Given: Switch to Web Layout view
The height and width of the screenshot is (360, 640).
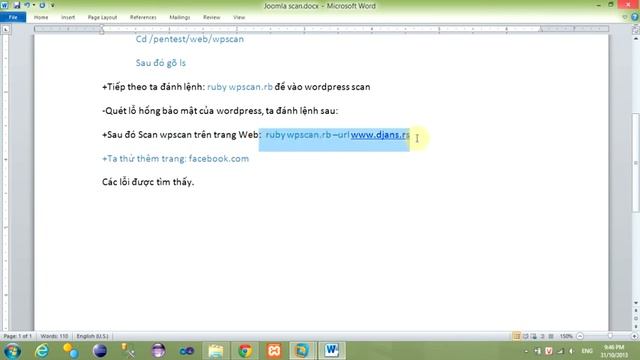Looking at the screenshot, I should pos(534,336).
